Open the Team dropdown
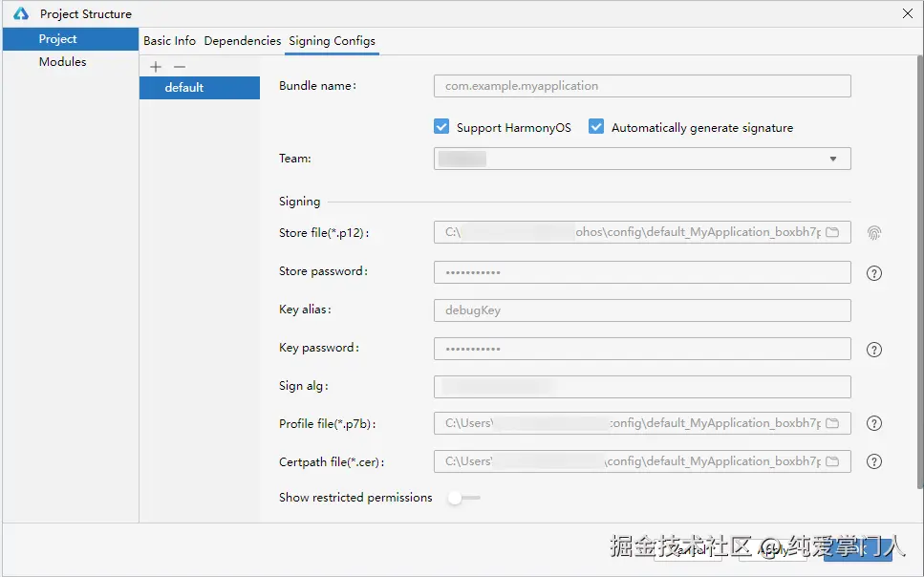The image size is (924, 577). 642,159
